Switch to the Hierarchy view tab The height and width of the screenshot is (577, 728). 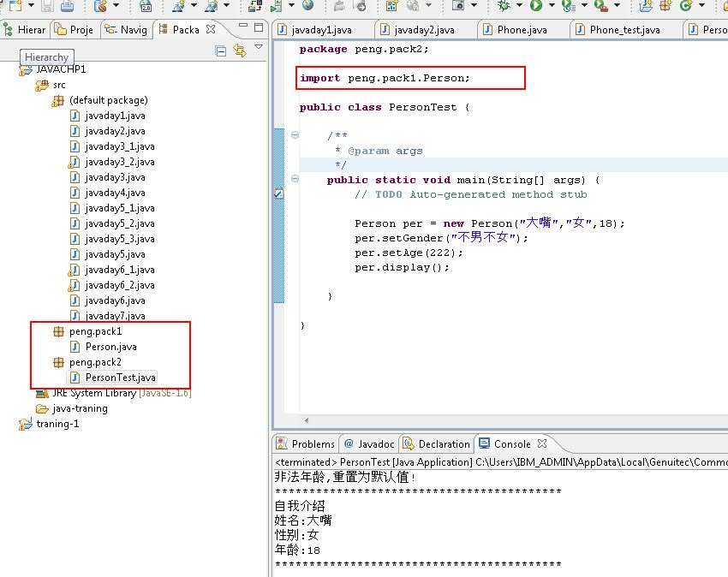[24, 30]
